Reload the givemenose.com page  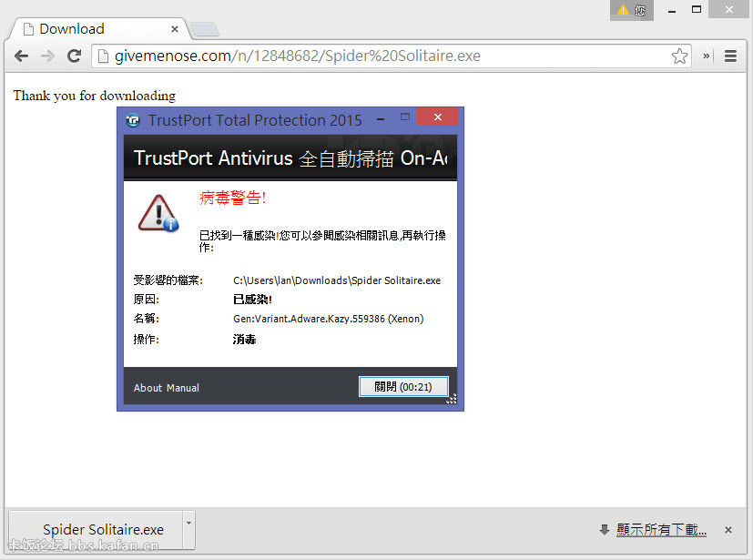[75, 56]
